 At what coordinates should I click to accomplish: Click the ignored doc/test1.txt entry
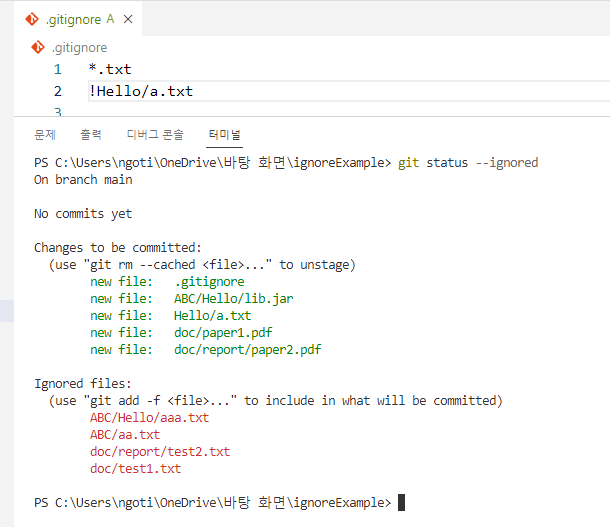pos(135,469)
